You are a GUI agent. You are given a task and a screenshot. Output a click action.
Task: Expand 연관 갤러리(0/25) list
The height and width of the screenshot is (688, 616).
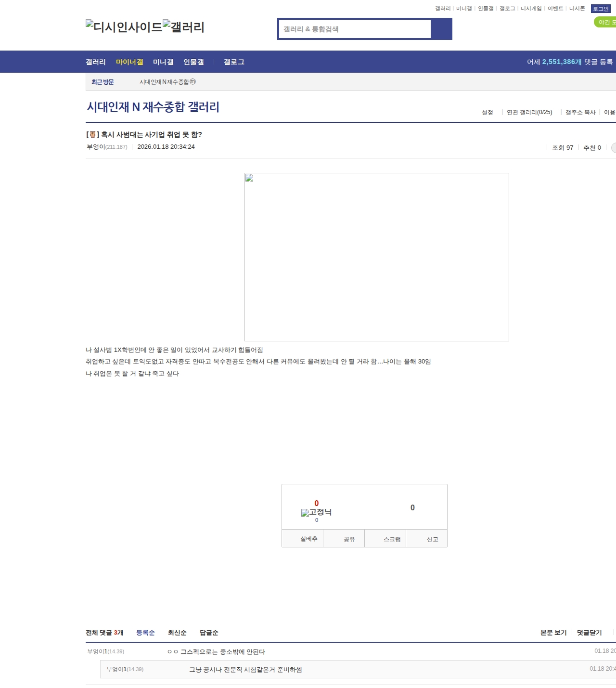click(529, 112)
